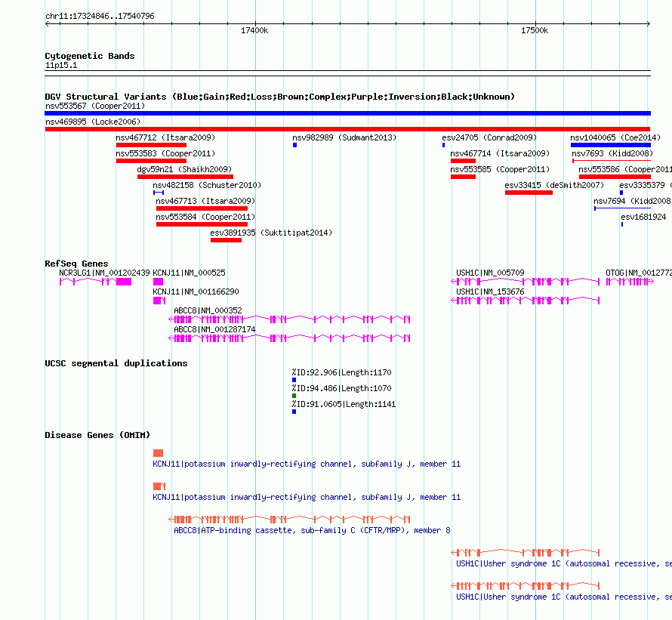Click the RefSeq Genes track title
Image resolution: width=672 pixels, height=620 pixels.
[x=76, y=264]
